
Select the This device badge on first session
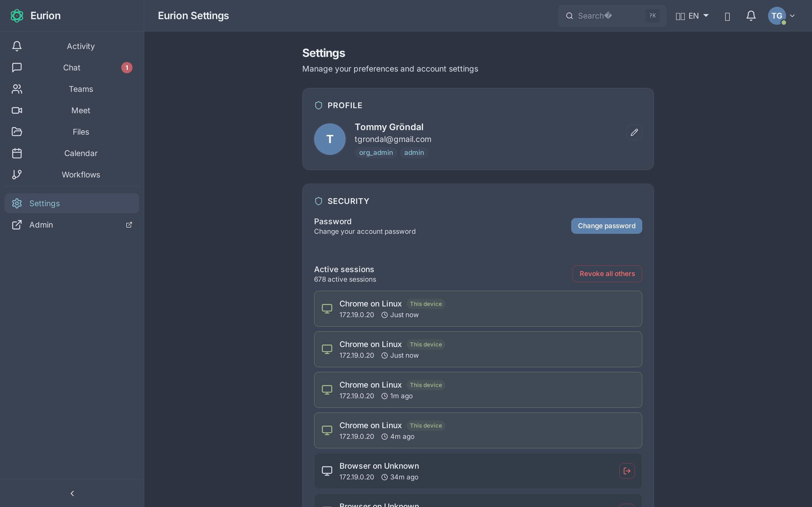coord(425,304)
